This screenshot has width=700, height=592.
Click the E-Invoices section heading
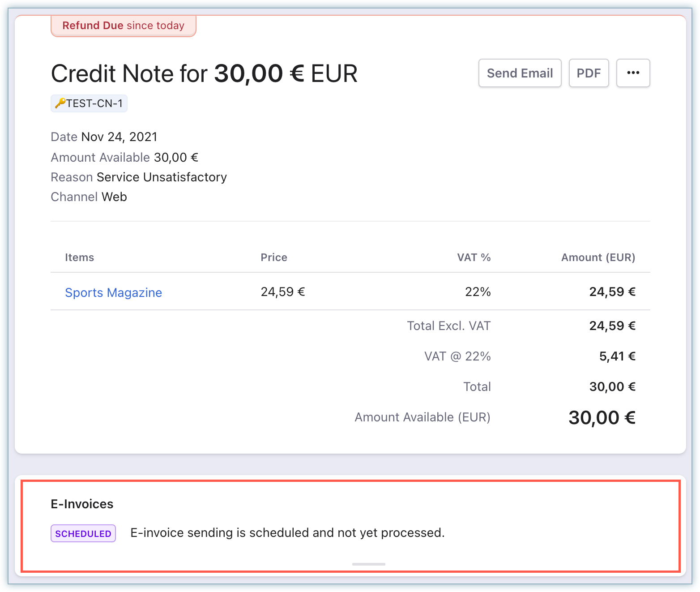pyautogui.click(x=82, y=504)
